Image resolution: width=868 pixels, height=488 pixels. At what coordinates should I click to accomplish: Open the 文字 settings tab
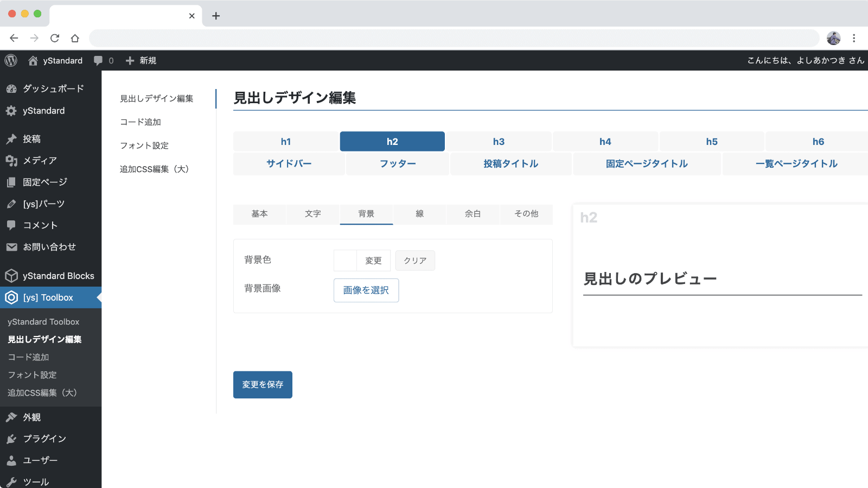(313, 214)
